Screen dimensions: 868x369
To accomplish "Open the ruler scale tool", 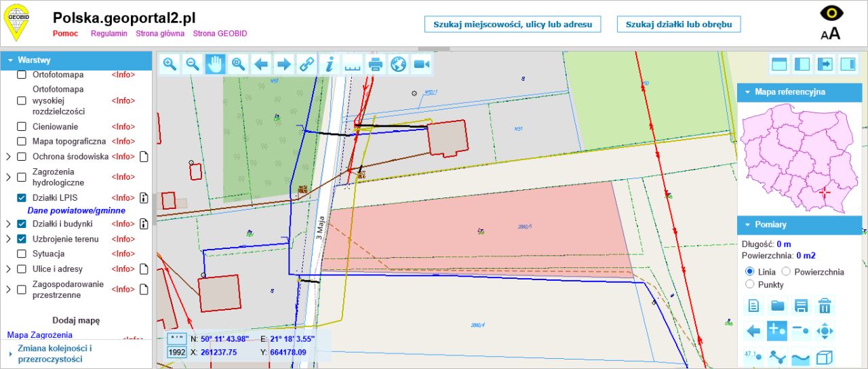I will pos(353,64).
